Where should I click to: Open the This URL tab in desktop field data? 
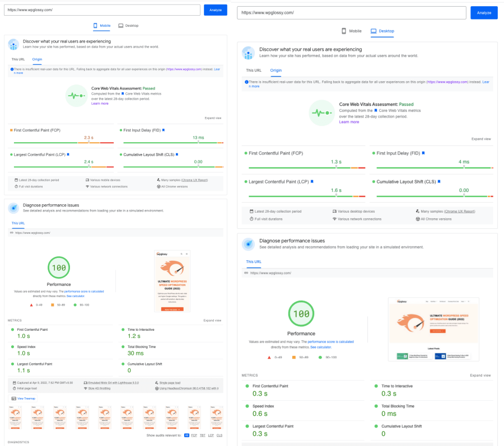[x=254, y=71]
